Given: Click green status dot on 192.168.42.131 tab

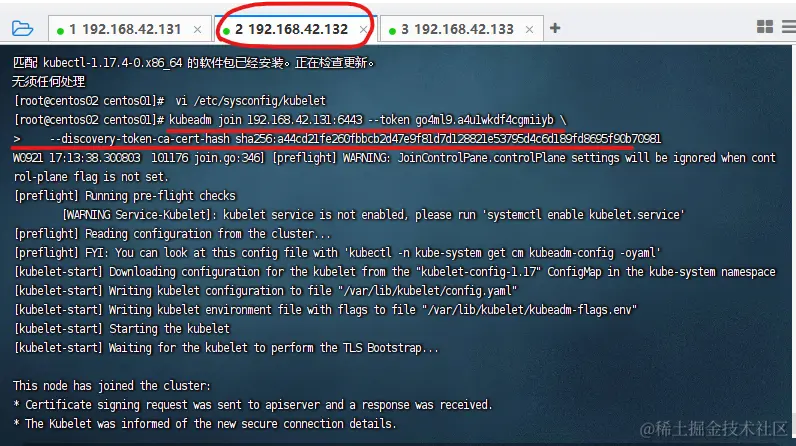Looking at the screenshot, I should [60, 31].
